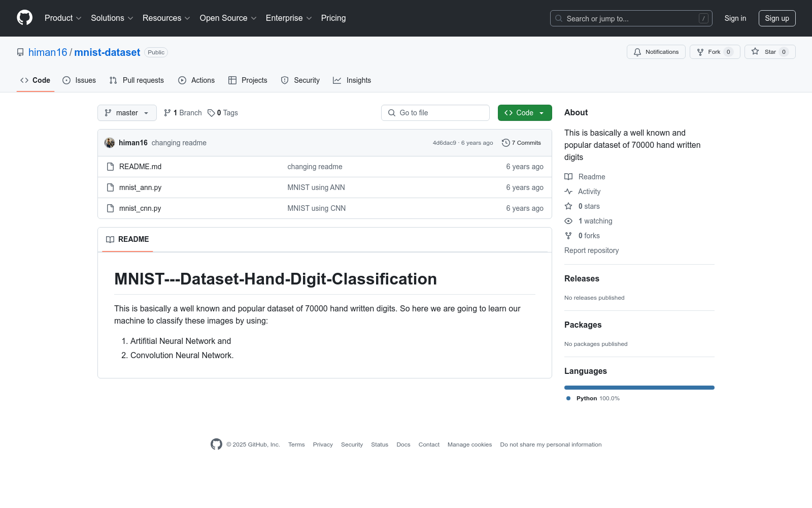Select the Code tab
812x508 pixels.
coord(36,80)
